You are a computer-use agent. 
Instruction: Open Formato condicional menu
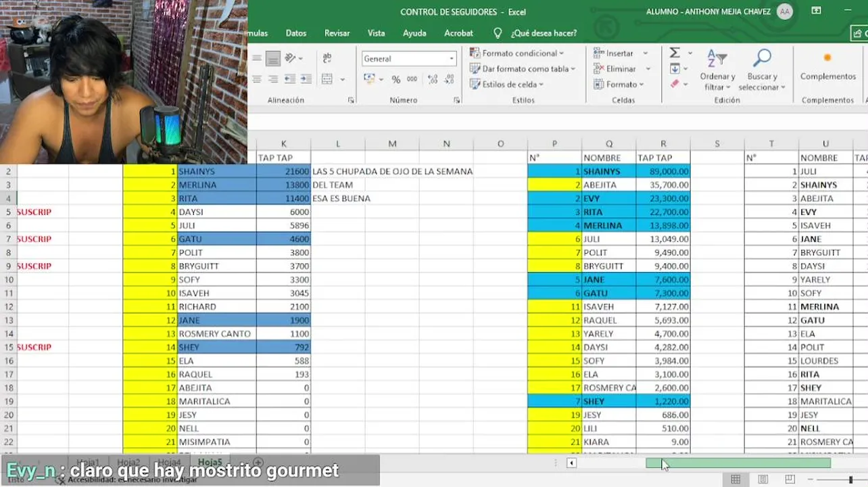point(517,53)
